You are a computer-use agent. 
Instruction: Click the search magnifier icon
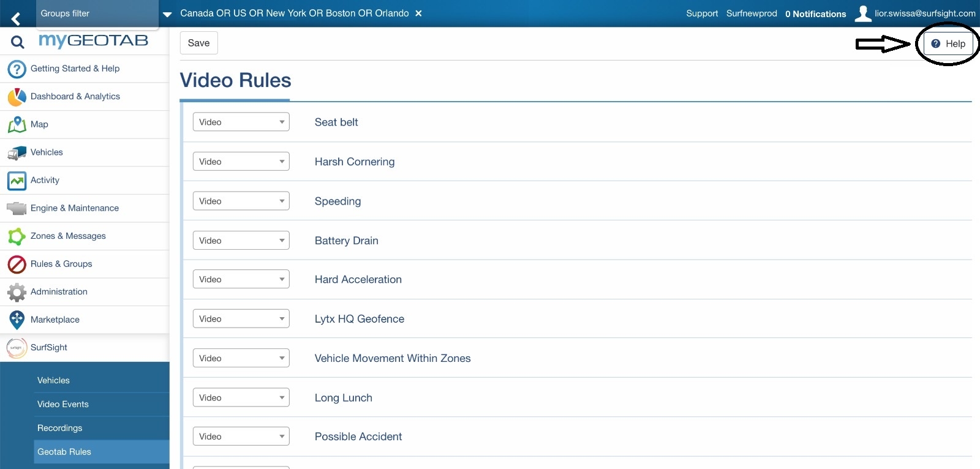pos(18,42)
